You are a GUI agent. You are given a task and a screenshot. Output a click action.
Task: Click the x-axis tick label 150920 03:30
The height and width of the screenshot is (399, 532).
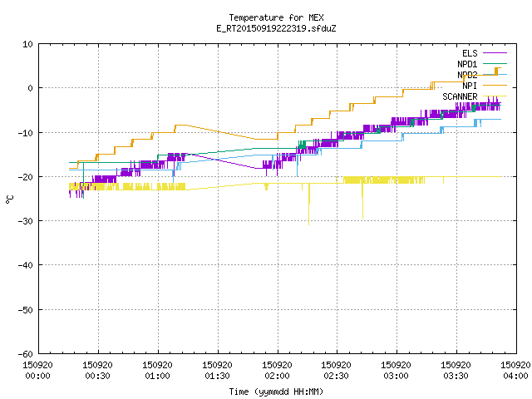pyautogui.click(x=456, y=370)
